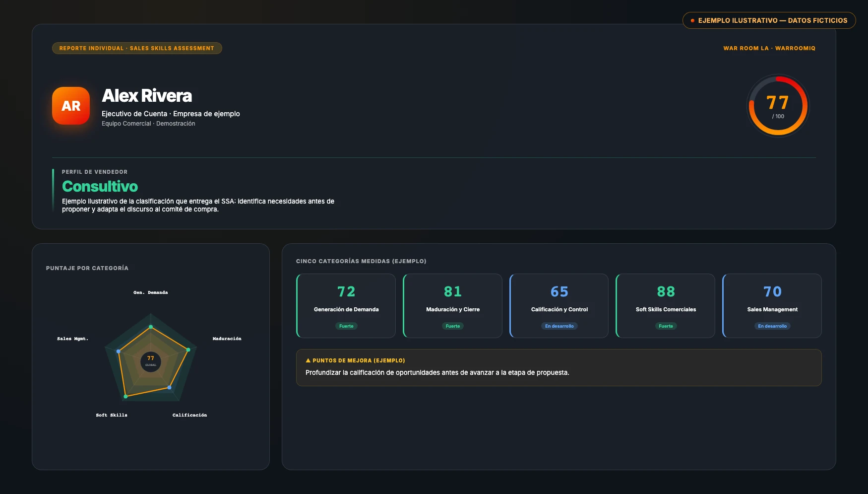Click the 77 Global center of radar chart
This screenshot has height=494, width=868.
(x=151, y=361)
